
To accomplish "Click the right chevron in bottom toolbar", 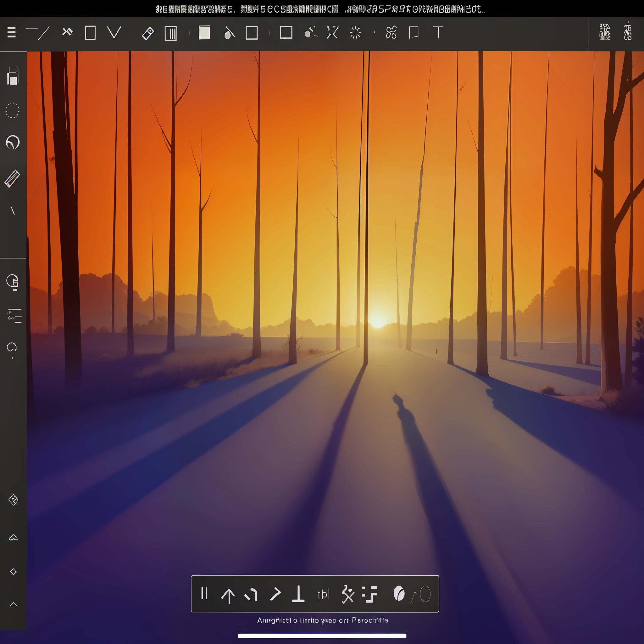I will (275, 594).
